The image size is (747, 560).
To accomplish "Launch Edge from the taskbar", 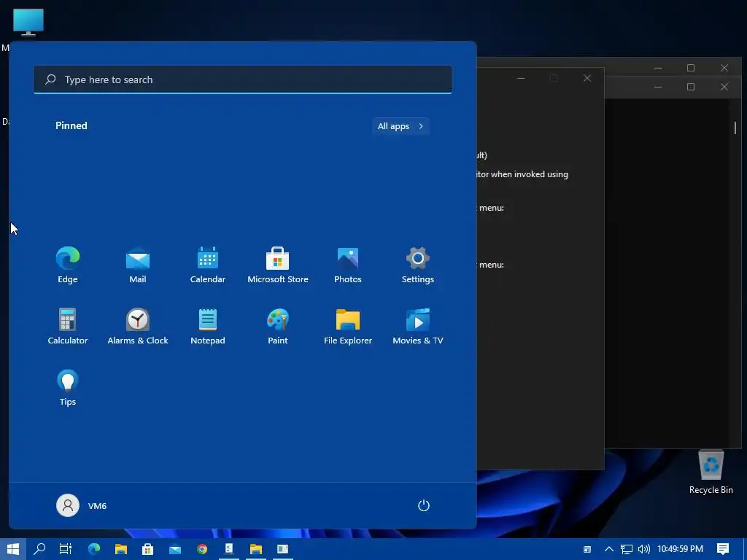I will pyautogui.click(x=94, y=549).
